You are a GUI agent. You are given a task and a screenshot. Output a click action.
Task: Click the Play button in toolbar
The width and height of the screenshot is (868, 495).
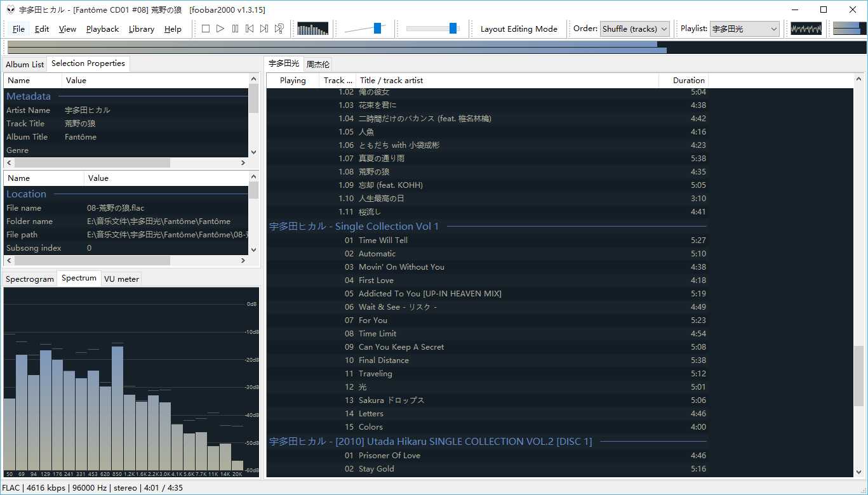click(x=220, y=29)
